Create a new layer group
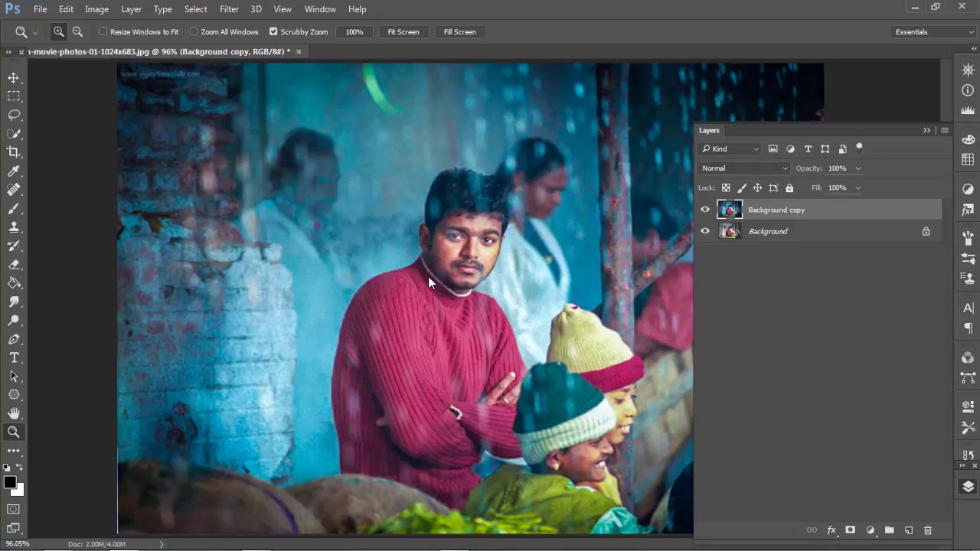Screen dimensions: 980x551 [x=889, y=530]
